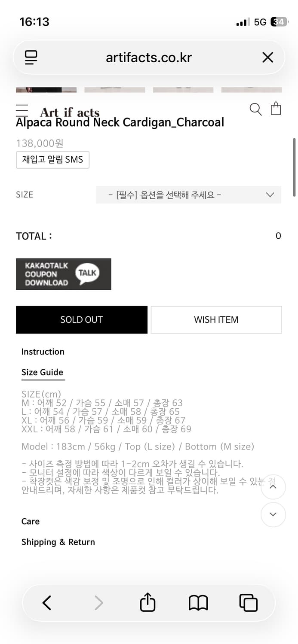Screen dimensions: 298x644
Task: Open Safari bookmarks
Action: 198,603
